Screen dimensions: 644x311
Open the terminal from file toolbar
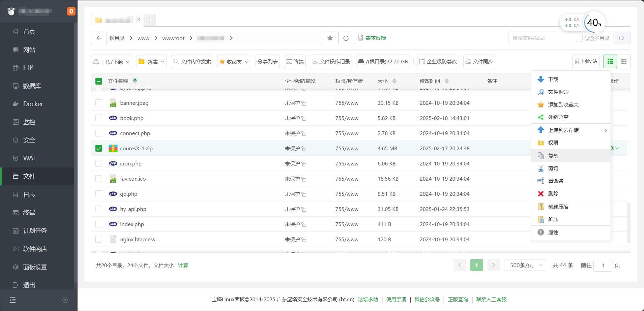(x=295, y=61)
